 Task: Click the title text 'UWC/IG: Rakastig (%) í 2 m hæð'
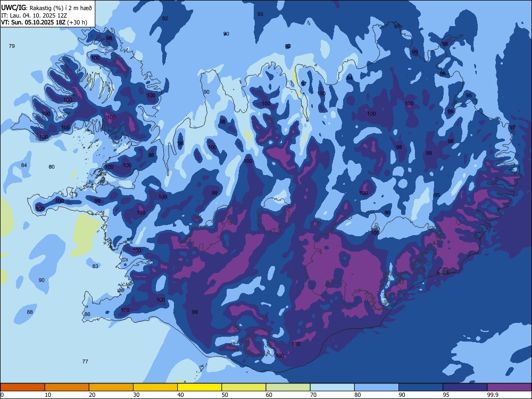[46, 8]
